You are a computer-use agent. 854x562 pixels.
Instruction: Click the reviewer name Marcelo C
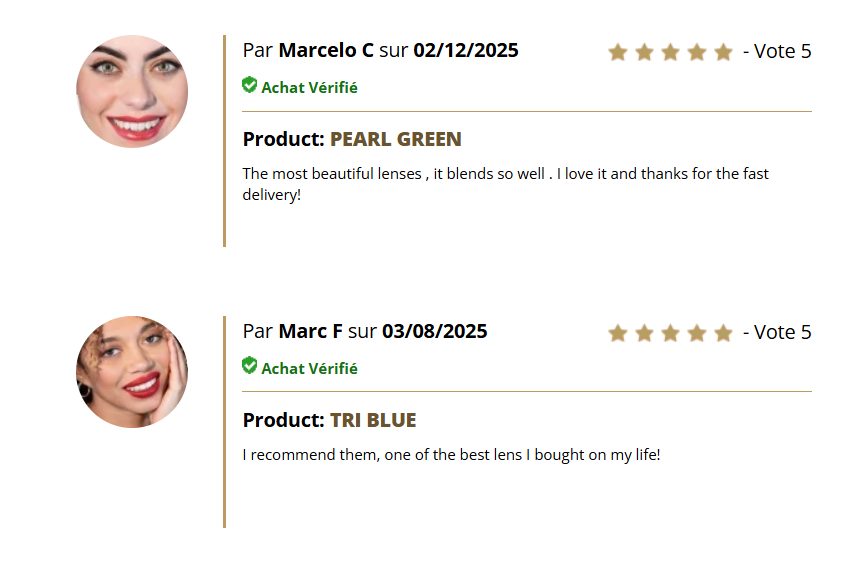click(x=326, y=50)
